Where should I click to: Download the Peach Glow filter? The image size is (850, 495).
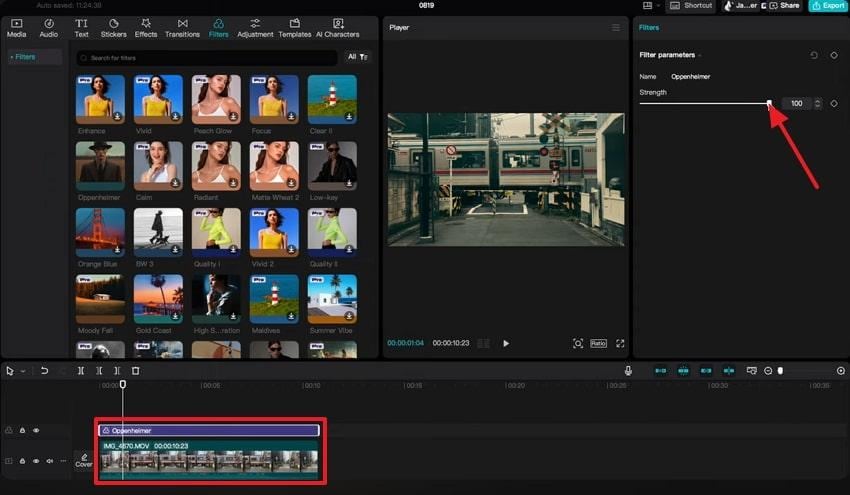tap(233, 117)
